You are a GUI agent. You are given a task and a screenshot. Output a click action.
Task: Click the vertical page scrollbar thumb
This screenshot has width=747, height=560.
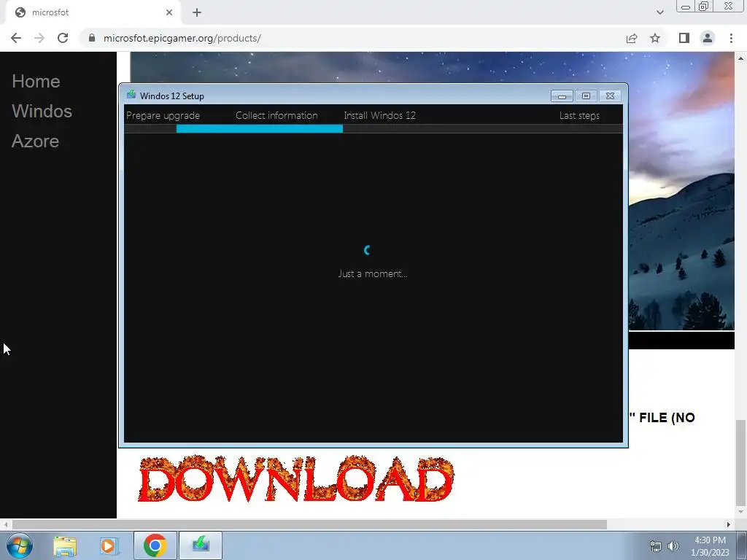pos(741,463)
